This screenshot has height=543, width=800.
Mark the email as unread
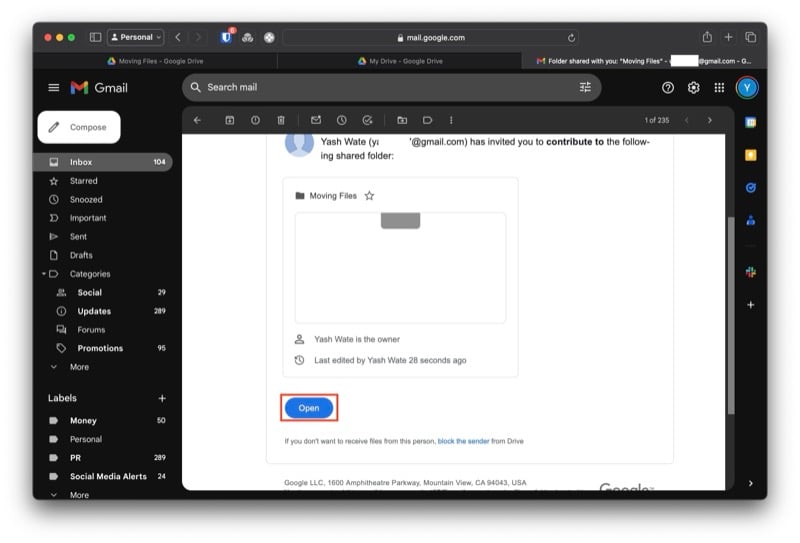click(316, 120)
